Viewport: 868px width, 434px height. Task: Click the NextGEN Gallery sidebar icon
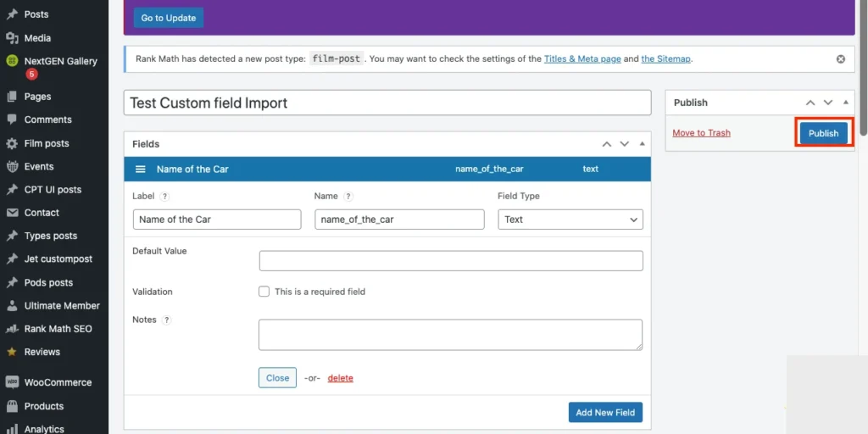tap(12, 61)
